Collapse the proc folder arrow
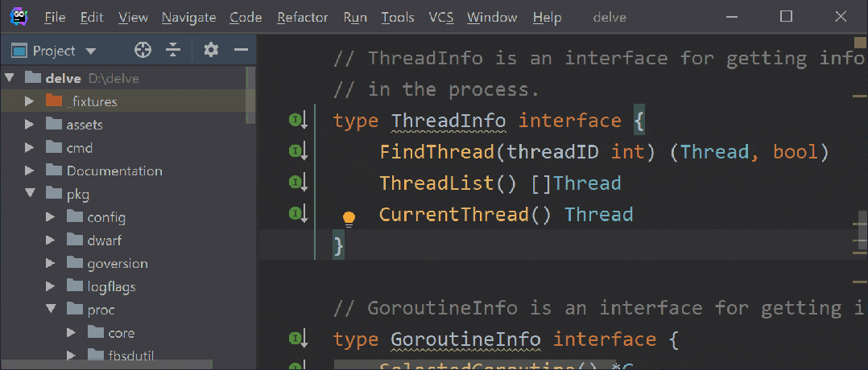The height and width of the screenshot is (370, 868). point(50,310)
